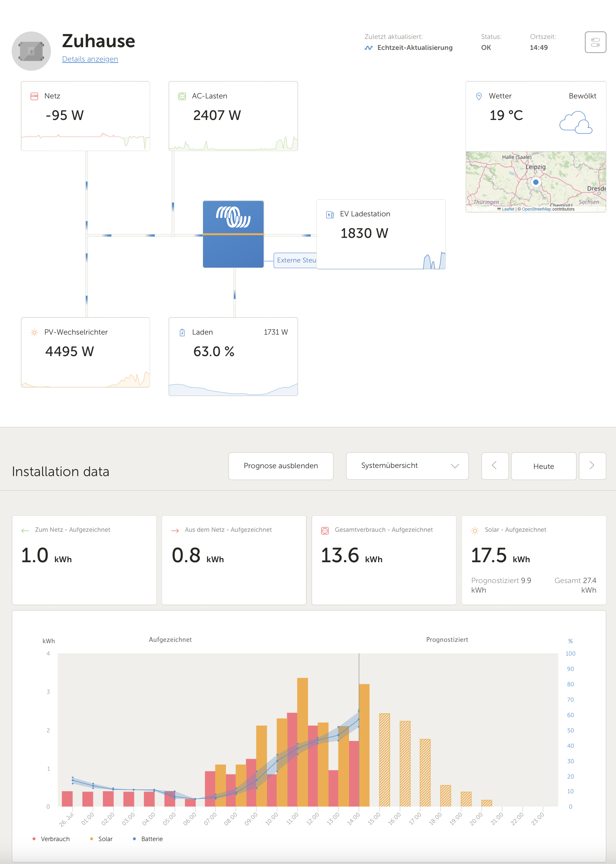Toggle Verbrauch series in chart legend
Screen dimensions: 616x864
52,839
